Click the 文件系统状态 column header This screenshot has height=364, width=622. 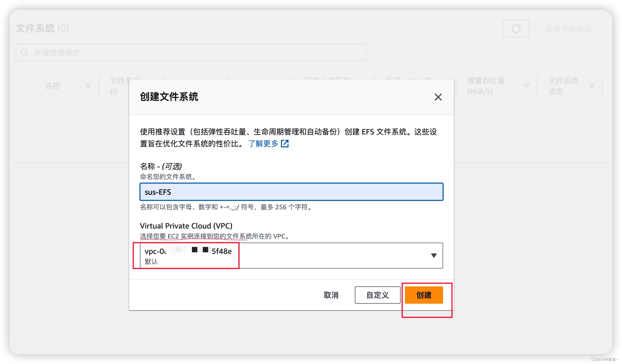click(x=563, y=86)
